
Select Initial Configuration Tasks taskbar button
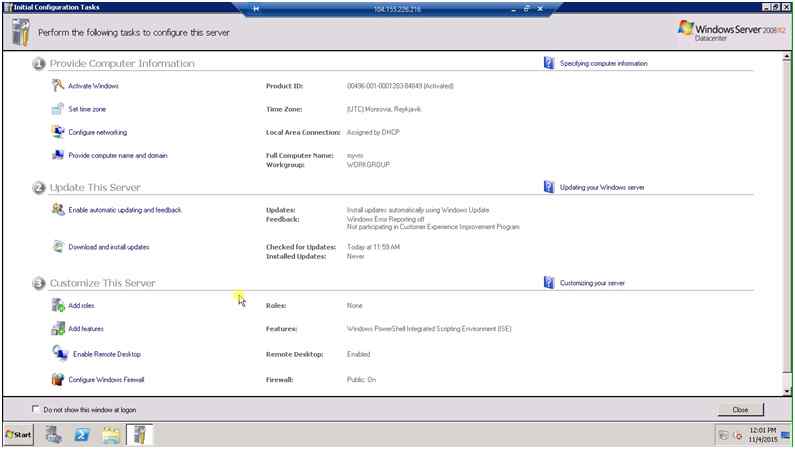(x=139, y=435)
